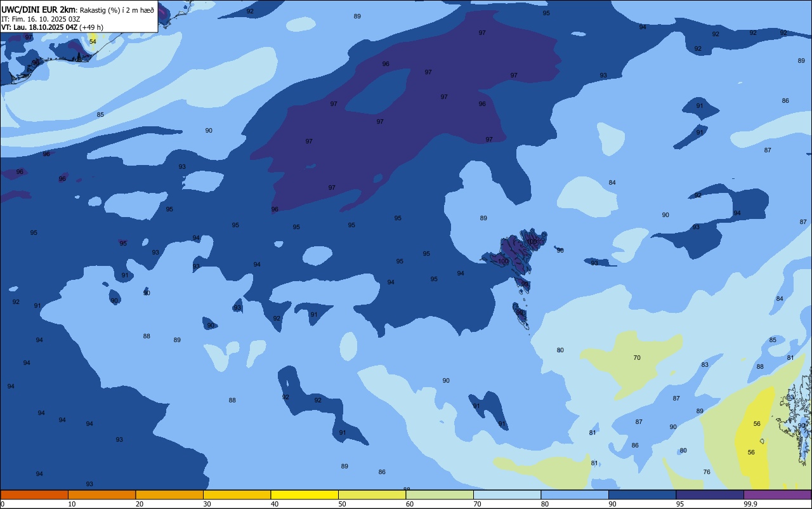This screenshot has width=812, height=509.
Task: Select the yellow legend swatch between 40 and 50
Action: pos(304,494)
